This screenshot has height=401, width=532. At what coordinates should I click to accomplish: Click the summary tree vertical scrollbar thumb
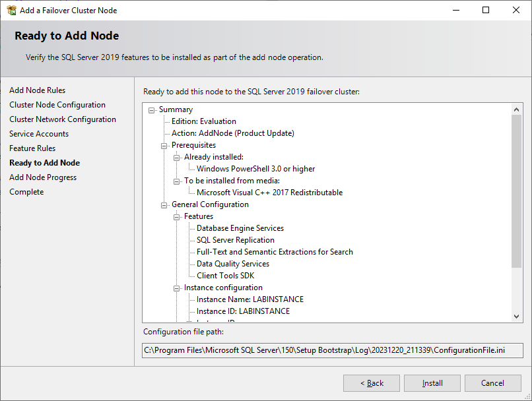[x=516, y=191]
